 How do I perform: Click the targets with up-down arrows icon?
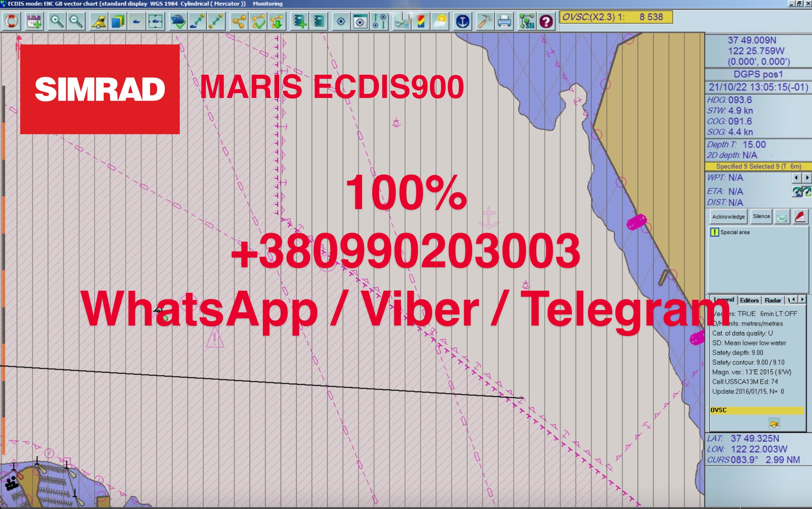coord(379,22)
